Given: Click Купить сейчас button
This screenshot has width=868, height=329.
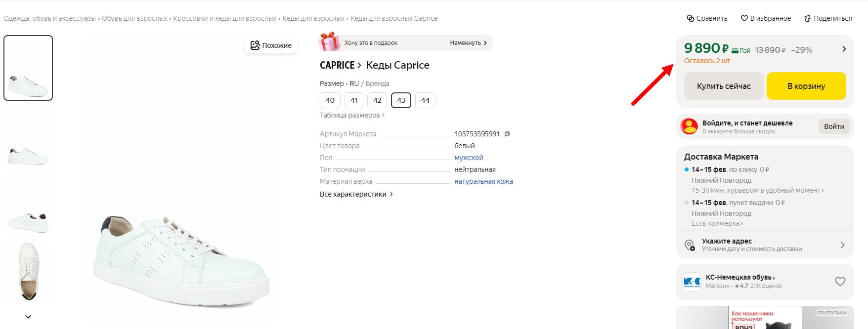Looking at the screenshot, I should [x=723, y=86].
